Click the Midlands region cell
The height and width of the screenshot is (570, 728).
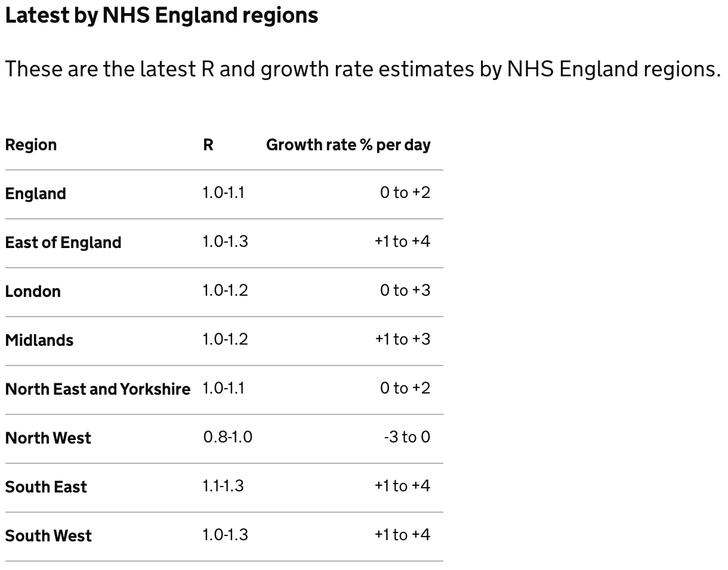[x=39, y=340]
